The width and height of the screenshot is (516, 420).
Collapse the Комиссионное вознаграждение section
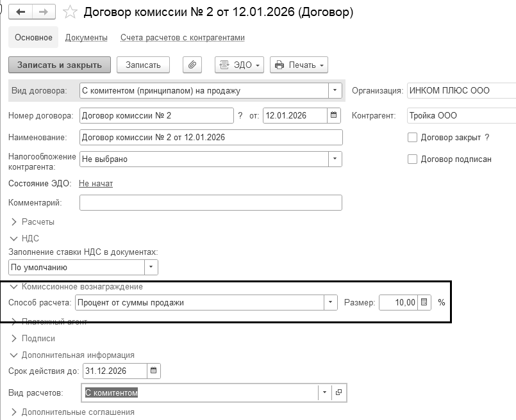[x=76, y=287]
